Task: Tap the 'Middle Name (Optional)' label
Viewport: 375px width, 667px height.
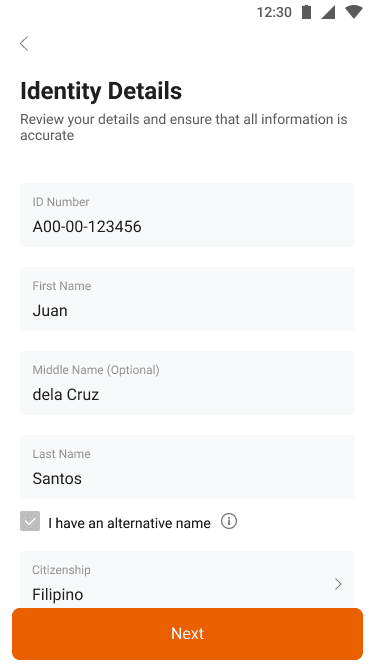Action: tap(96, 370)
